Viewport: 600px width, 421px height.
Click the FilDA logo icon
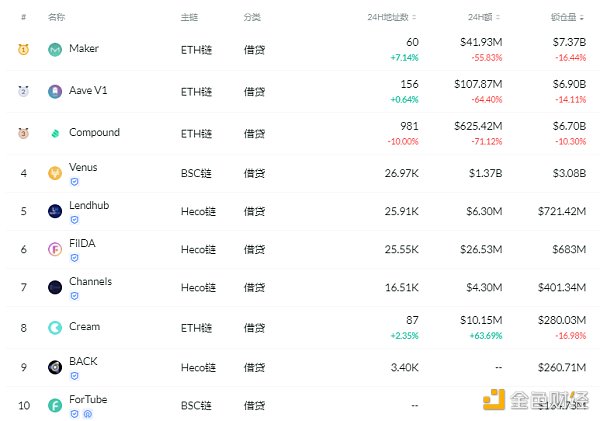[x=55, y=249]
